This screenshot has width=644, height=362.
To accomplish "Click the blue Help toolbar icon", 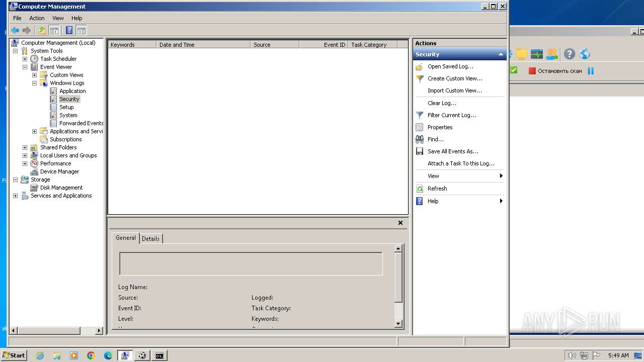I will [x=69, y=30].
